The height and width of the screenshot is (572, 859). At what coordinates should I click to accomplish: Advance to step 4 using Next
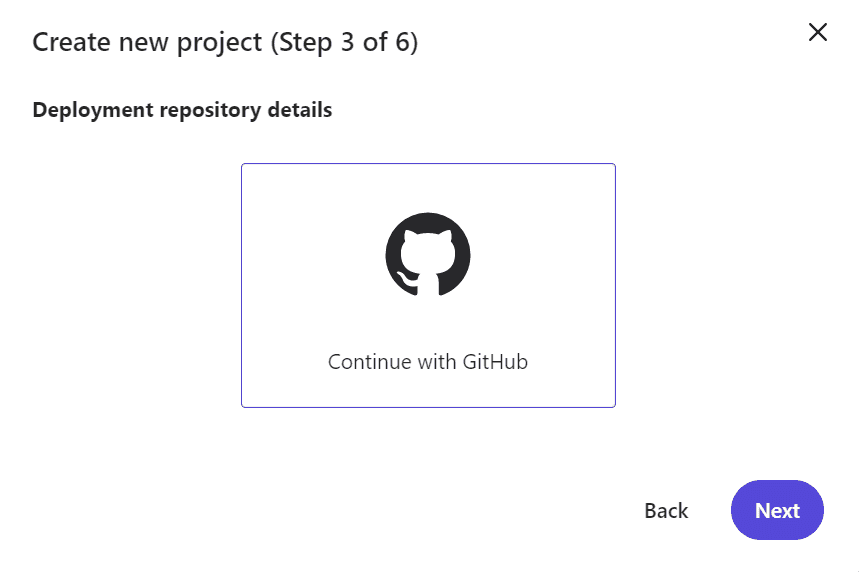[x=777, y=510]
